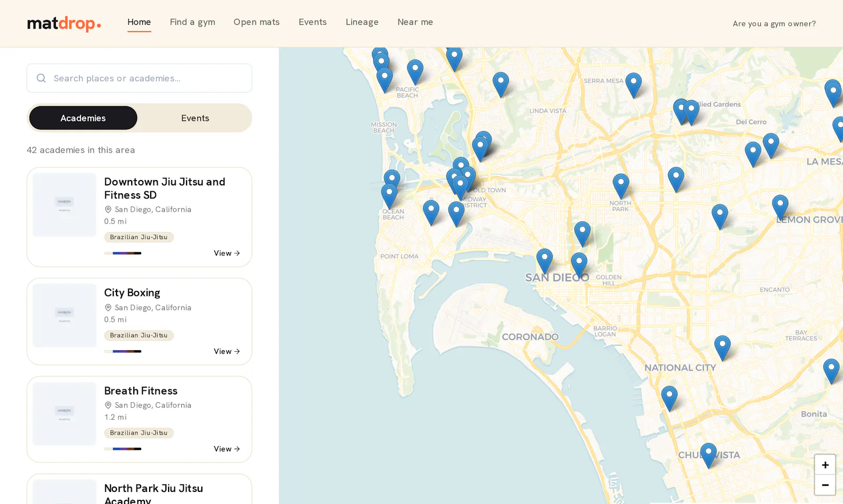Focus the search places or academies field

click(139, 78)
